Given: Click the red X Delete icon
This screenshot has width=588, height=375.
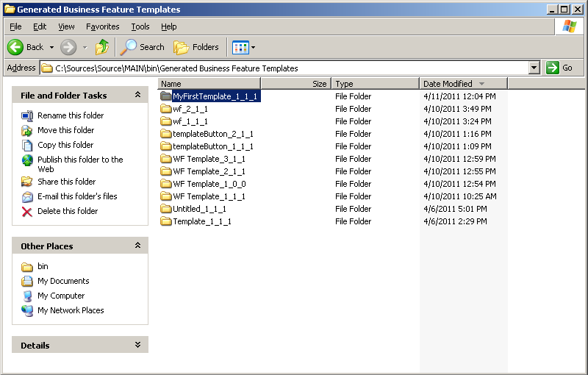Looking at the screenshot, I should pyautogui.click(x=27, y=212).
